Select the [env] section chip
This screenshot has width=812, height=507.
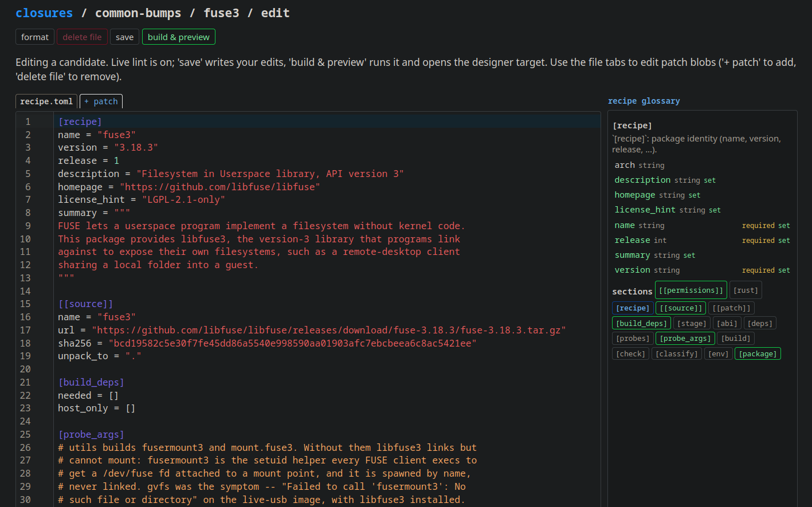click(718, 354)
